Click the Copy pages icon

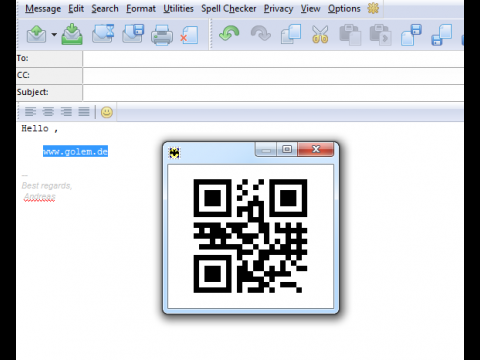291,34
